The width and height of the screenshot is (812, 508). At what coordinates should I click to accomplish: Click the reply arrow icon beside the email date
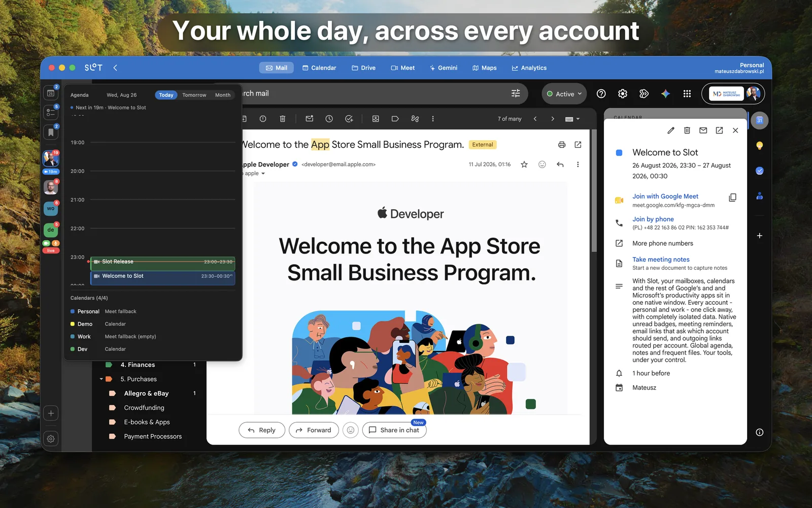click(x=560, y=165)
